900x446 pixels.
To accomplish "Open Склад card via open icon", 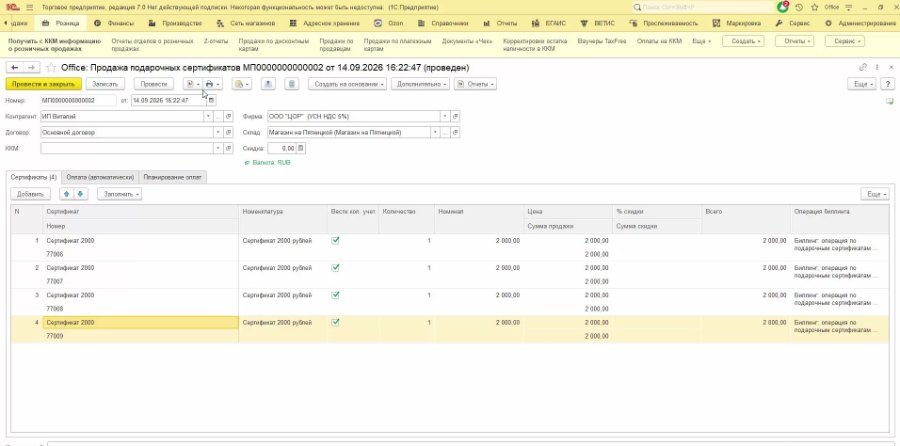I will (456, 133).
